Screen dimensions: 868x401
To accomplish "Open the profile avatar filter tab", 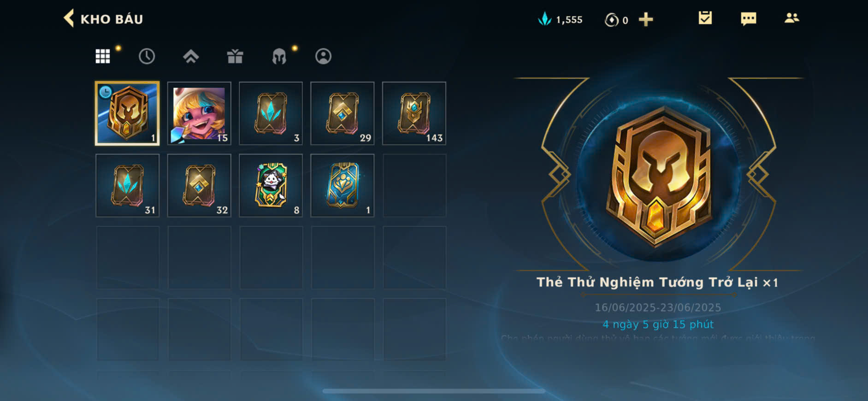I will pos(323,56).
